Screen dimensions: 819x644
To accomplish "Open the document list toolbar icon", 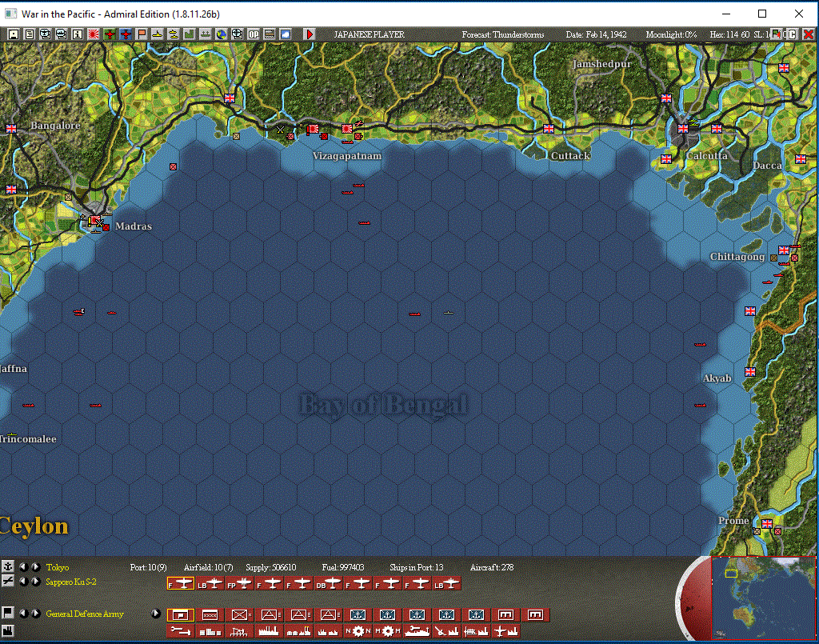I will pos(30,34).
